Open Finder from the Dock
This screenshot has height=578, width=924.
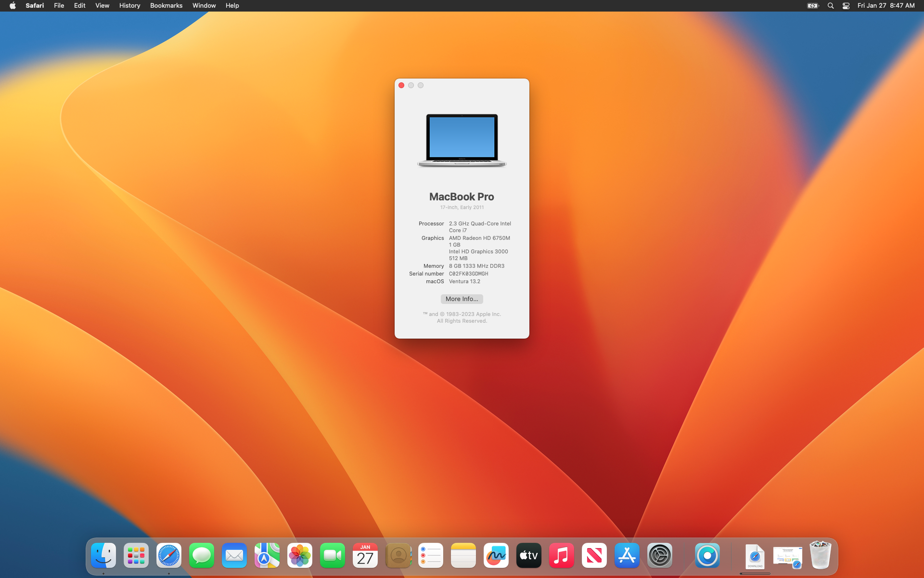tap(103, 556)
